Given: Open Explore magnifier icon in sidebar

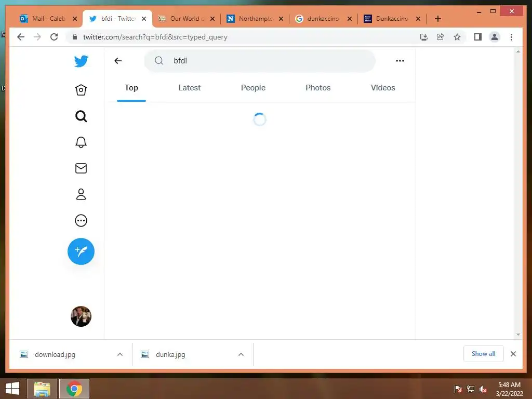Looking at the screenshot, I should (81, 116).
